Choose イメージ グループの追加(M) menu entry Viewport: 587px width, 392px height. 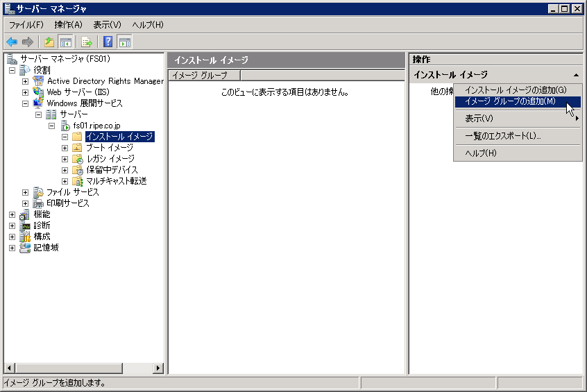(518, 101)
